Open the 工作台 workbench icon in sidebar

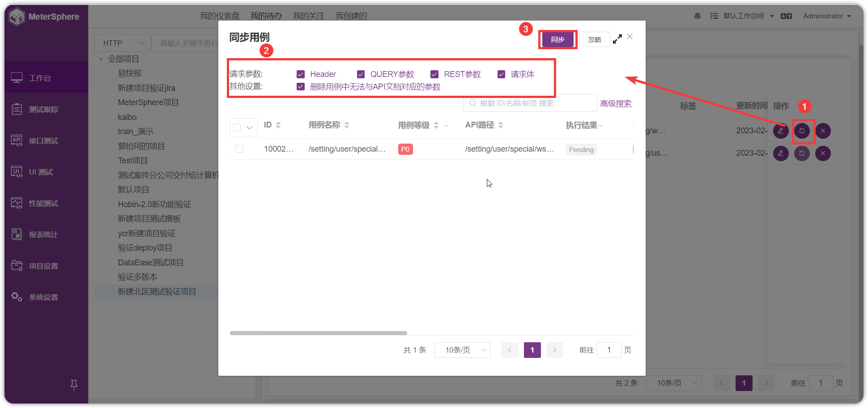pos(17,78)
